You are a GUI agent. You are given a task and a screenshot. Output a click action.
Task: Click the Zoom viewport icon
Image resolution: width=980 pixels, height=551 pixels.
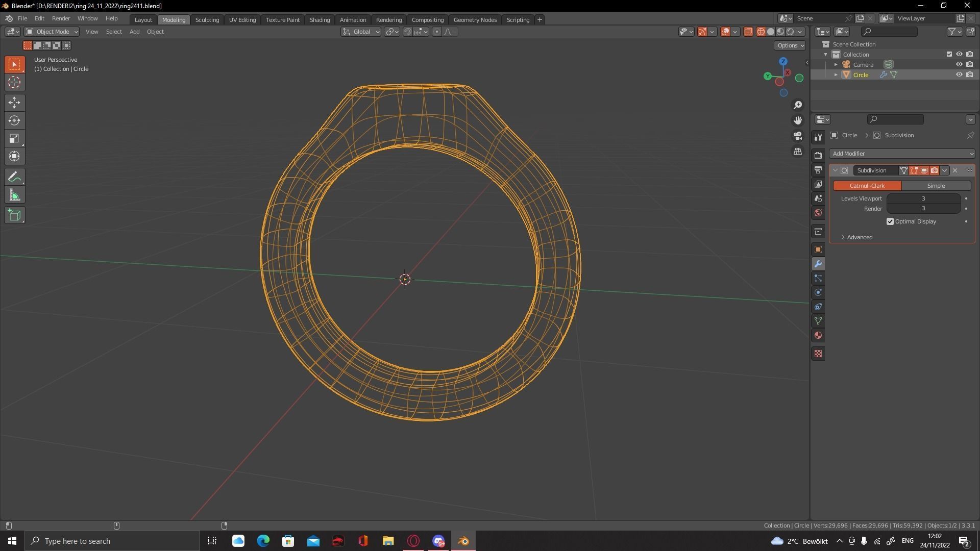pos(798,105)
